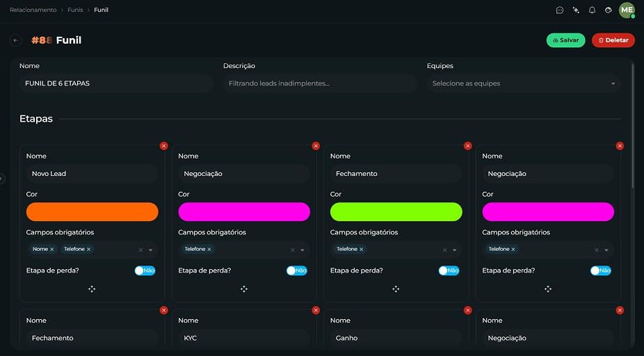Go to Funis in breadcrumb

[75, 10]
